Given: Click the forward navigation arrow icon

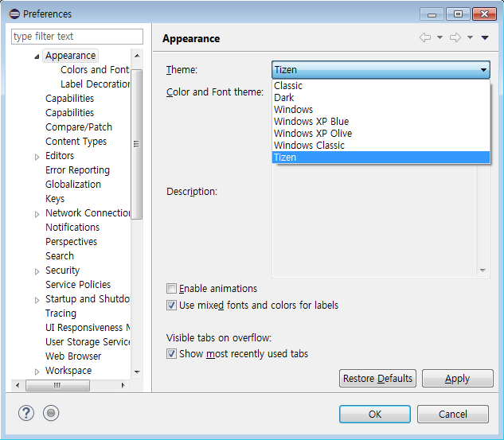Looking at the screenshot, I should pos(455,38).
